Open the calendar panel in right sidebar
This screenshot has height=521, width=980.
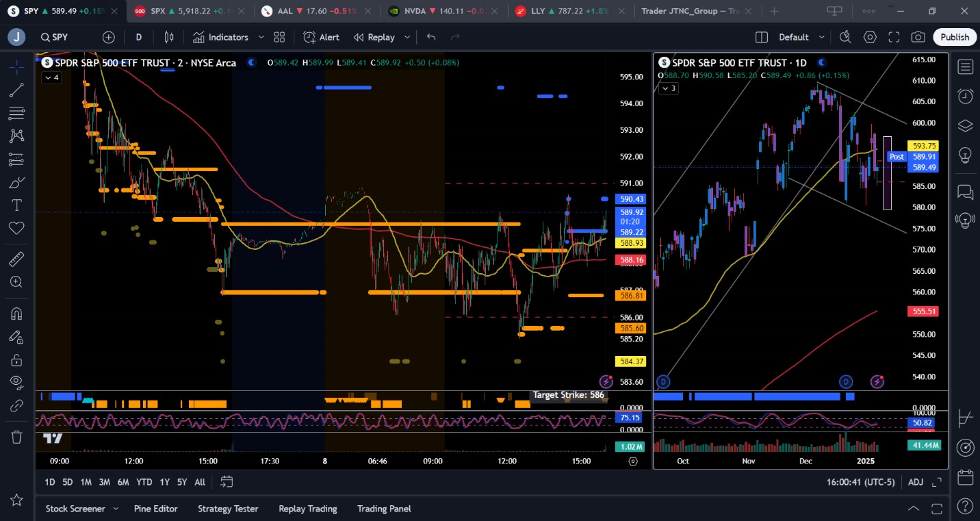pos(966,476)
